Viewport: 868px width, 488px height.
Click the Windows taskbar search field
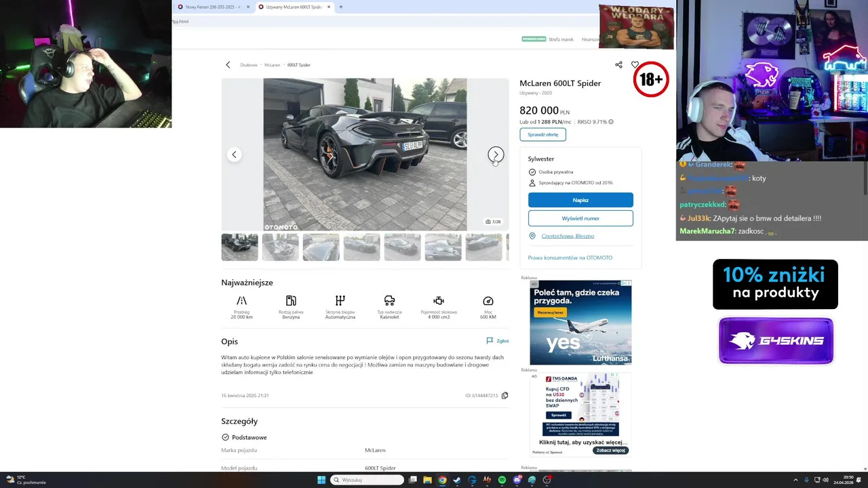[x=368, y=480]
